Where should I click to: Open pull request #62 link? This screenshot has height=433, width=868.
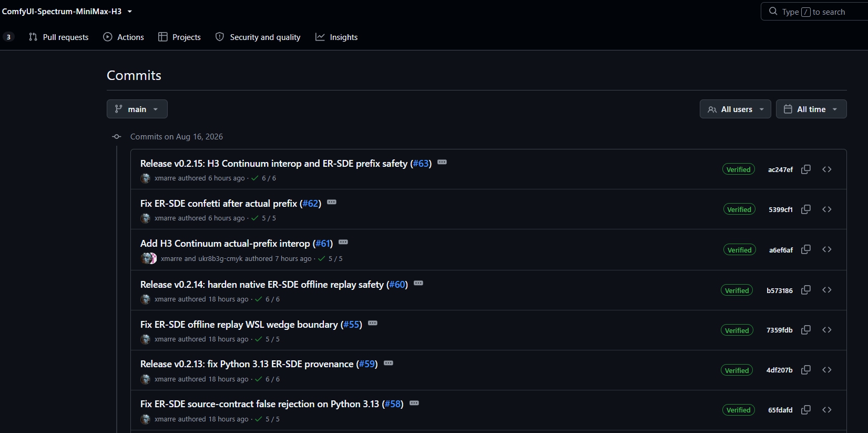tap(311, 204)
